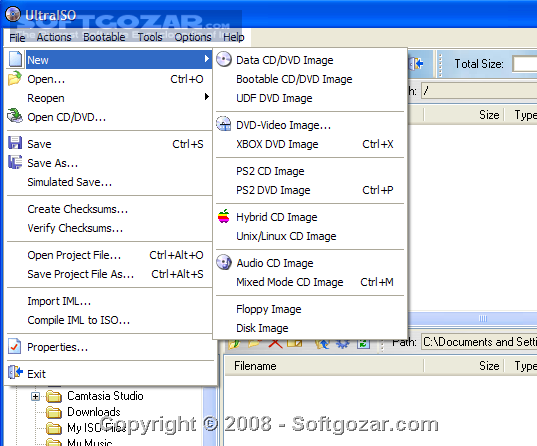Select Verify Checksums...

pos(110,228)
